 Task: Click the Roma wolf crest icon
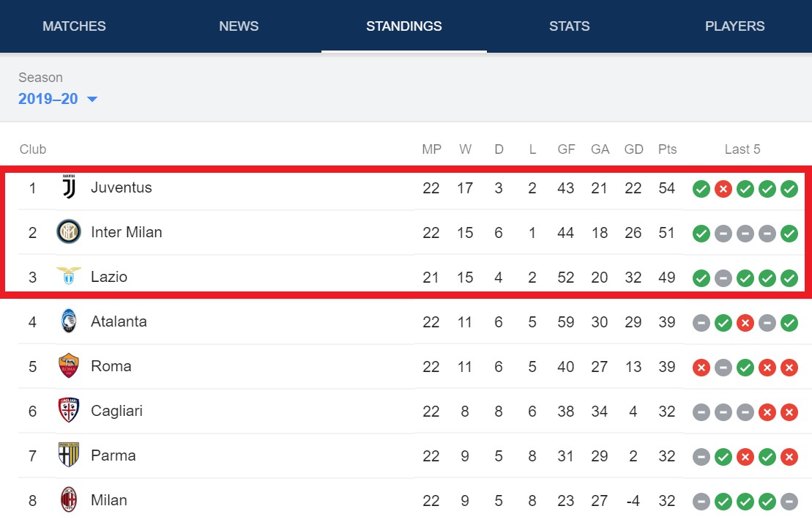click(68, 365)
